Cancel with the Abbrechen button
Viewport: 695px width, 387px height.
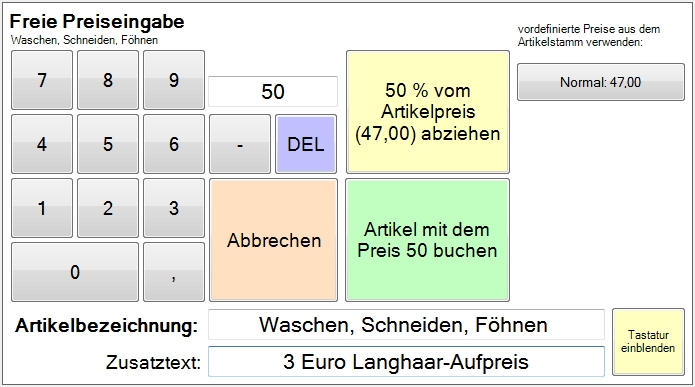[273, 240]
